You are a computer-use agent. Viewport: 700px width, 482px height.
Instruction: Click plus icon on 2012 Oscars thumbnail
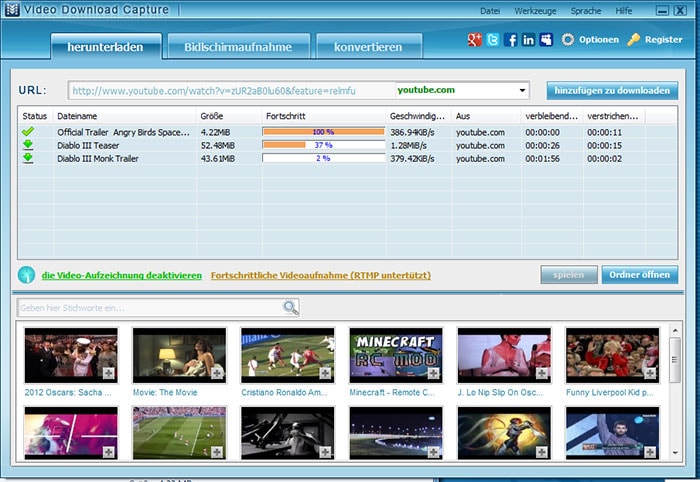108,373
